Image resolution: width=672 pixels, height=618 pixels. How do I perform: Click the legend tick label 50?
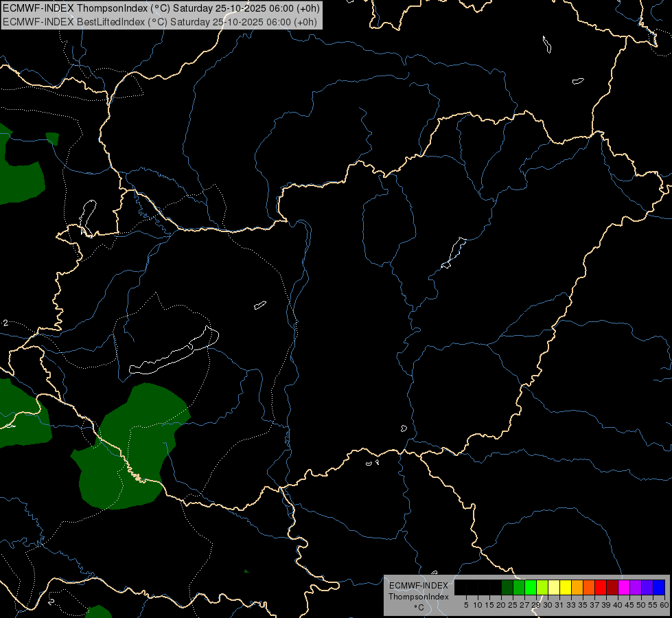coord(640,605)
